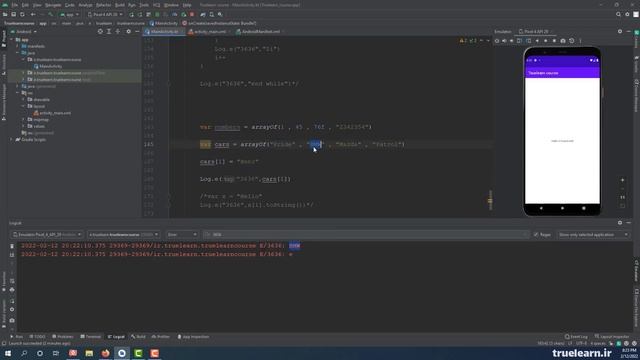This screenshot has width=640, height=360.
Task: Switch to MainActivity.kt editor tab
Action: click(164, 31)
